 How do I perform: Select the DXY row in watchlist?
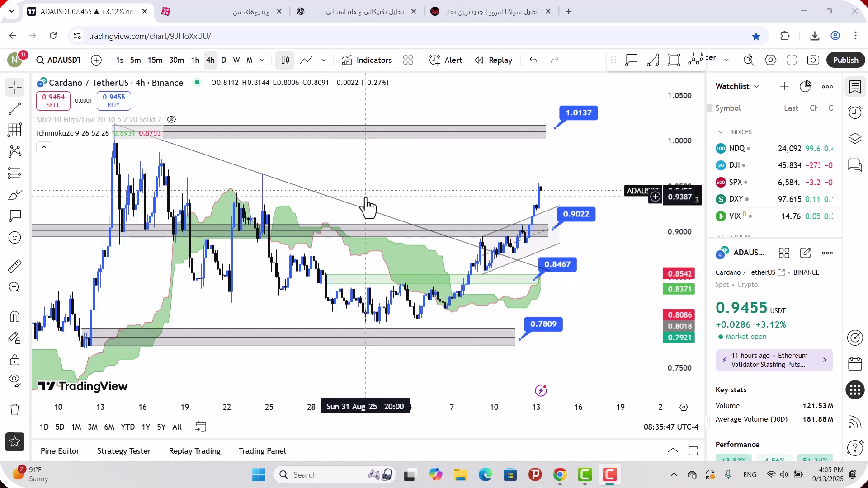[x=774, y=199]
